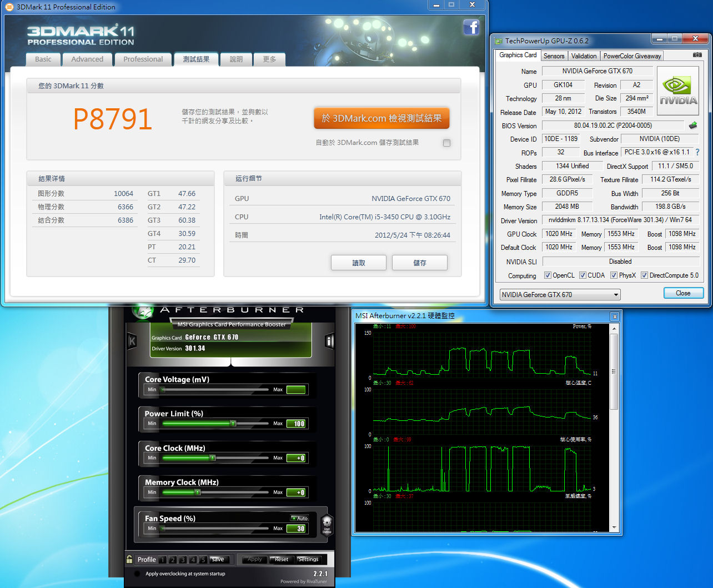Open the 更多 tab in 3DMark
Screen dimensions: 713x588
(269, 59)
